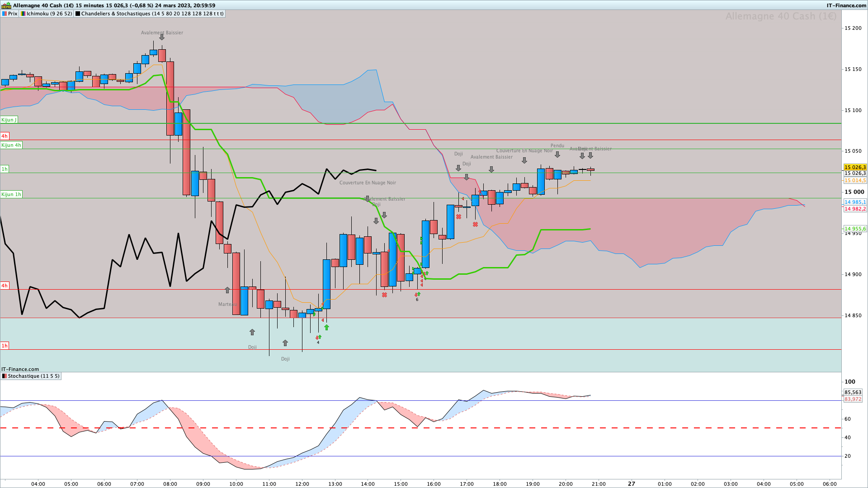Screen dimensions: 868x488
Task: Click the red-green arrow pair above number 6
Action: [417, 294]
